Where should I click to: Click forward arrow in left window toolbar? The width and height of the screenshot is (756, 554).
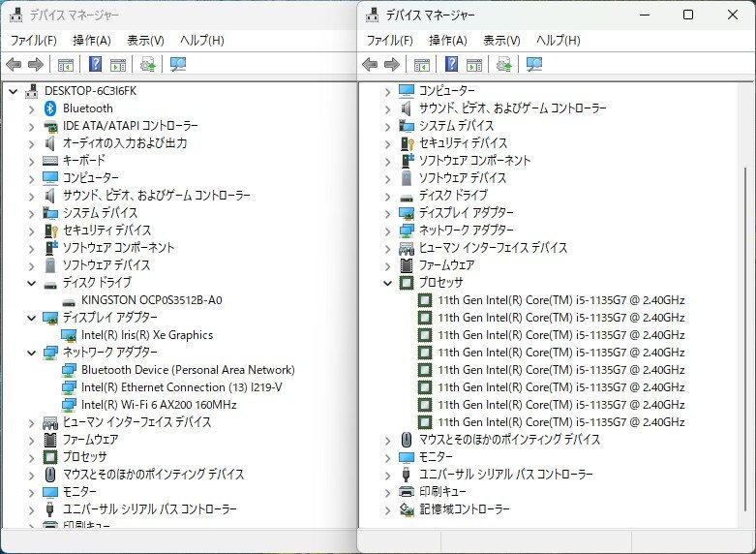(x=35, y=65)
